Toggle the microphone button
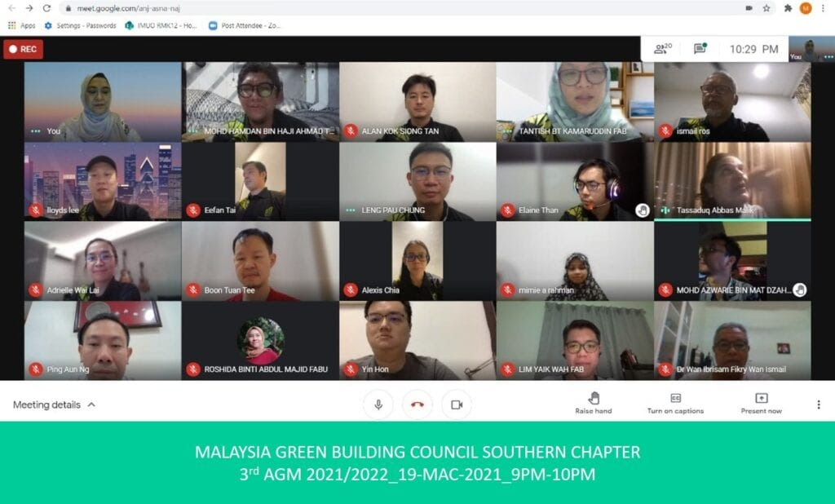 tap(378, 405)
